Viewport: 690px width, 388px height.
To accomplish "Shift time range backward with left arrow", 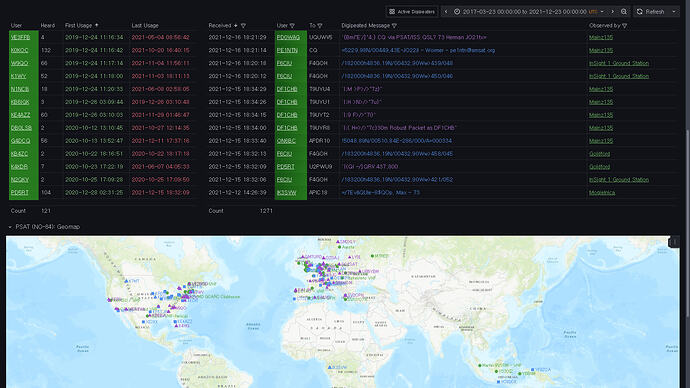I will (x=446, y=11).
